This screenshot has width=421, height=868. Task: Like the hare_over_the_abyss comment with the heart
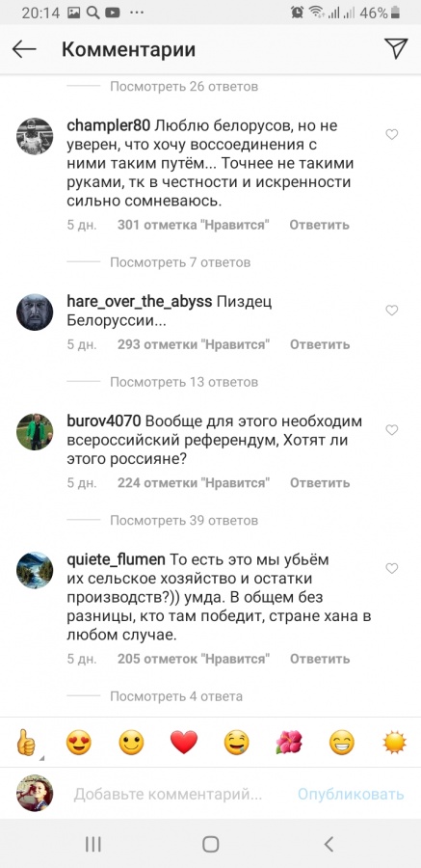[x=392, y=311]
